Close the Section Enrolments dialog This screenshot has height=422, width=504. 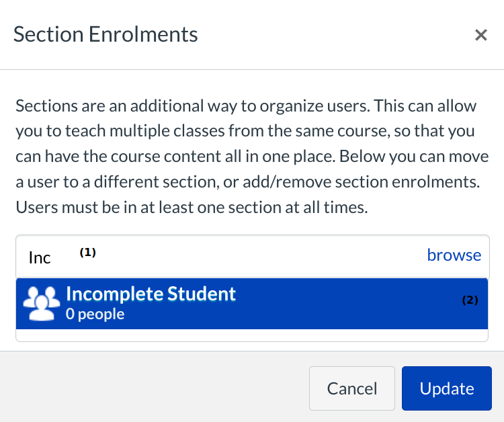(x=480, y=35)
